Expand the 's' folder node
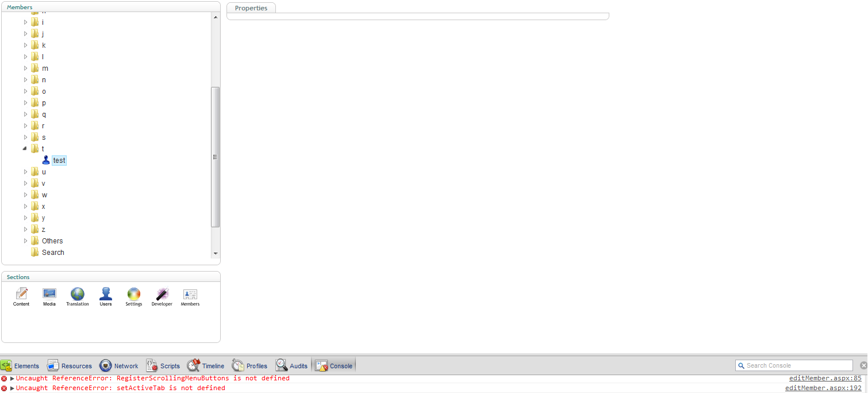This screenshot has height=393, width=868. pyautogui.click(x=25, y=137)
